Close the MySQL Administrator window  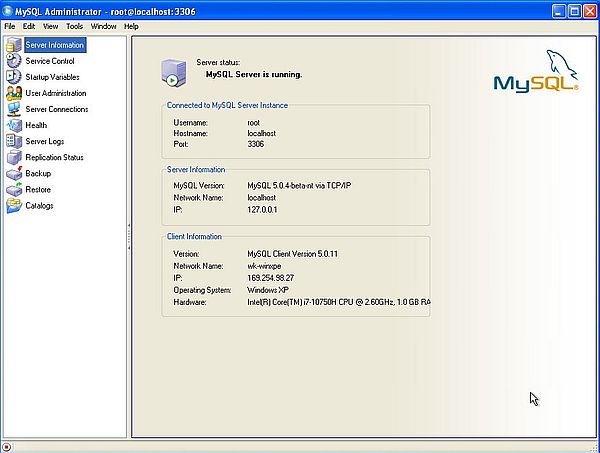point(590,11)
